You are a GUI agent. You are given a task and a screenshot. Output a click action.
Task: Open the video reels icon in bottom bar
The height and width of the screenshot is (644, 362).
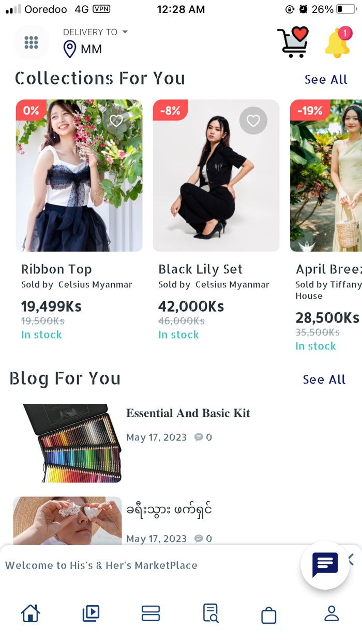point(90,613)
